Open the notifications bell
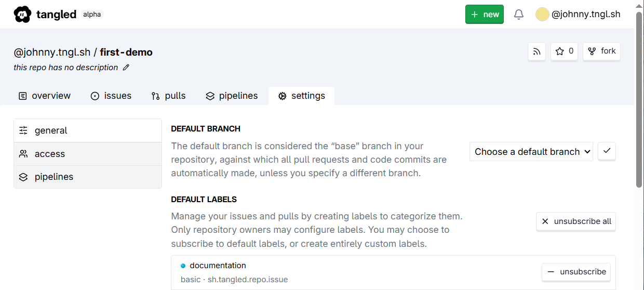 tap(518, 15)
